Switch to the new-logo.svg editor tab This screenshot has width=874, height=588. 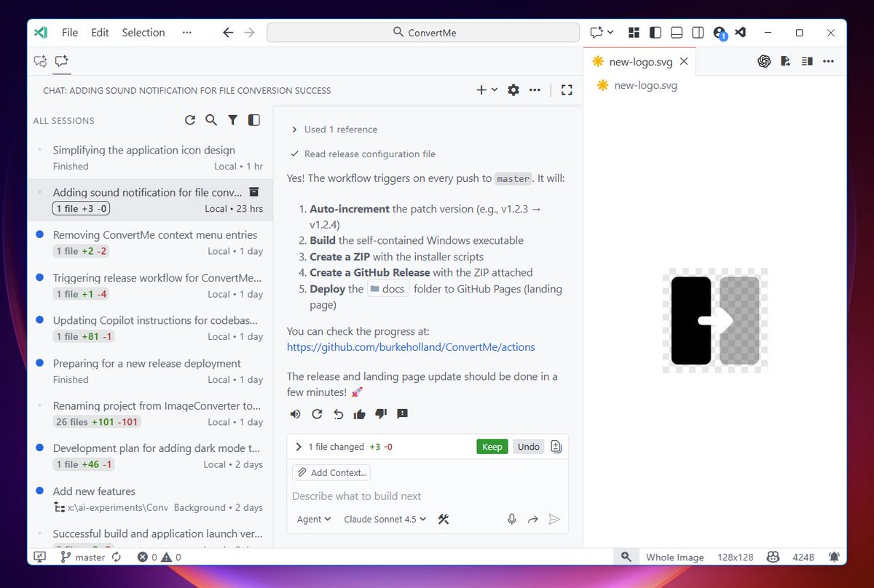click(639, 62)
